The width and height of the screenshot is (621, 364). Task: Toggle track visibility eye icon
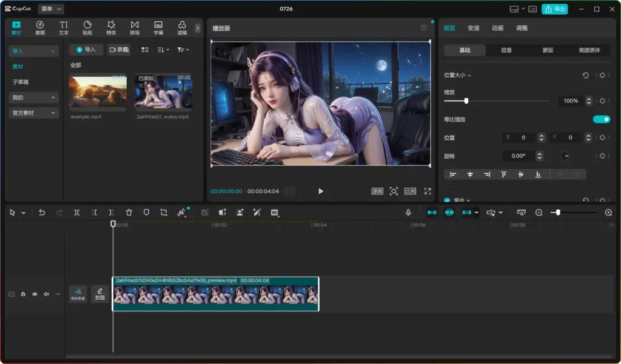click(x=35, y=294)
